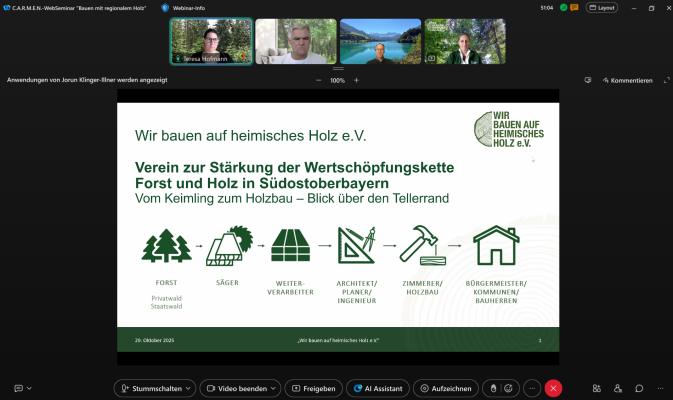
Task: Mute yourself with Stummschalten
Action: click(x=155, y=388)
